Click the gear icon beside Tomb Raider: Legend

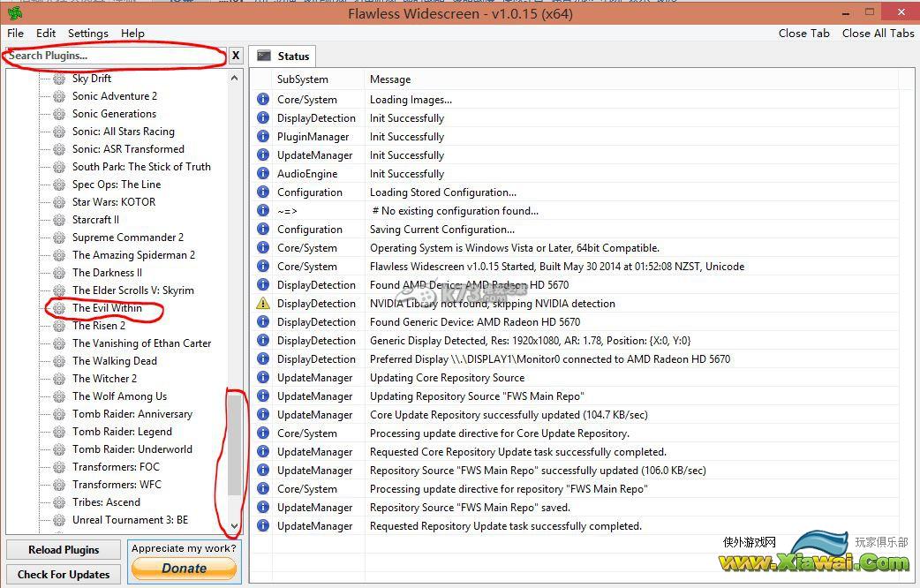click(58, 432)
